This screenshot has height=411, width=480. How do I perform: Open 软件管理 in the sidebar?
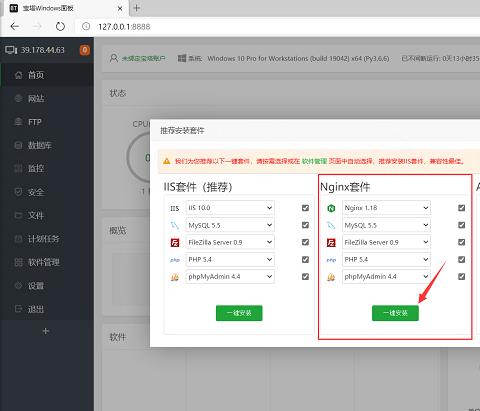pyautogui.click(x=47, y=262)
